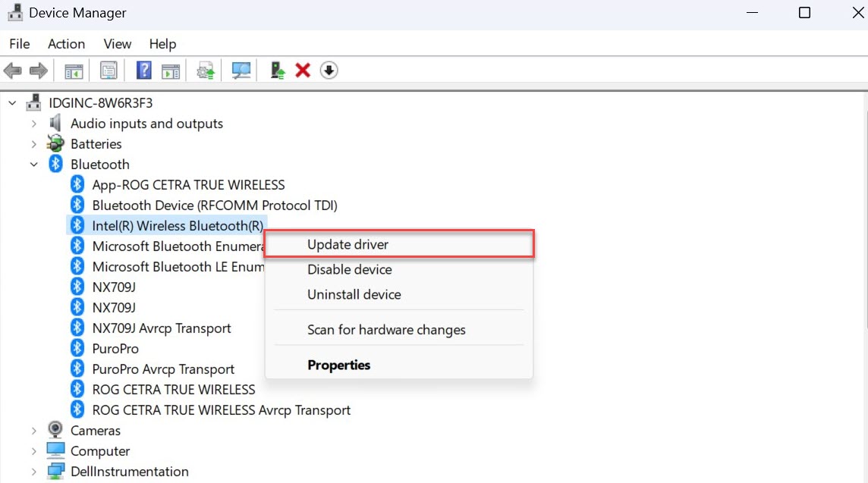Select ROG CETRA TRUE WIRELESS Avrcp Transport
This screenshot has width=868, height=483.
222,410
